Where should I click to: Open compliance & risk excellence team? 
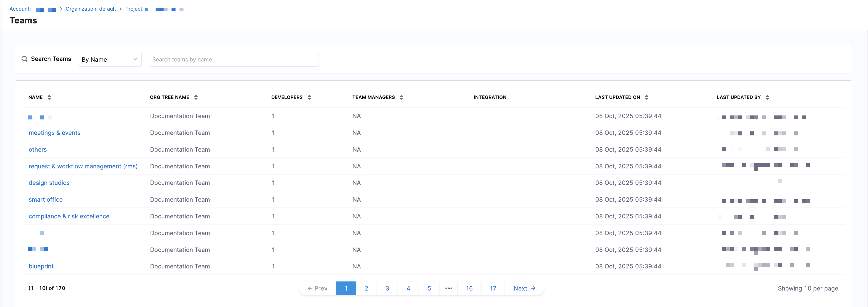[x=69, y=216]
